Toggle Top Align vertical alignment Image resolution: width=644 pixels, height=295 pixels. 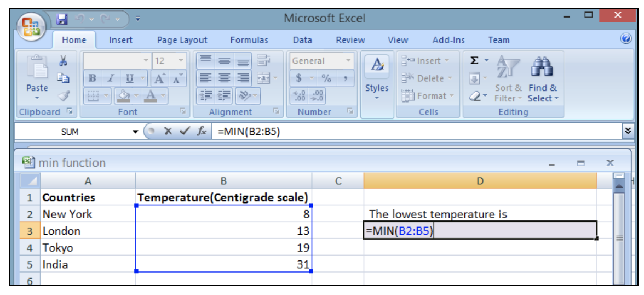[206, 60]
